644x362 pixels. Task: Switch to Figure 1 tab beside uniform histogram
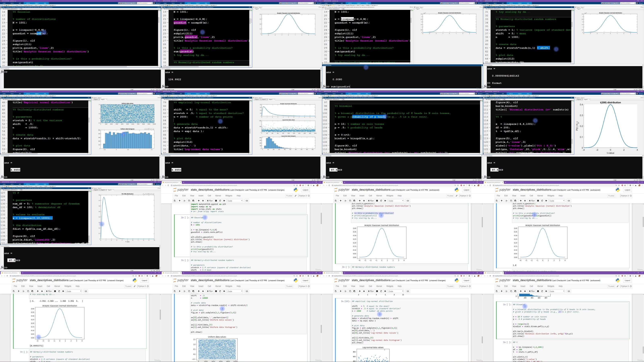tap(96, 99)
